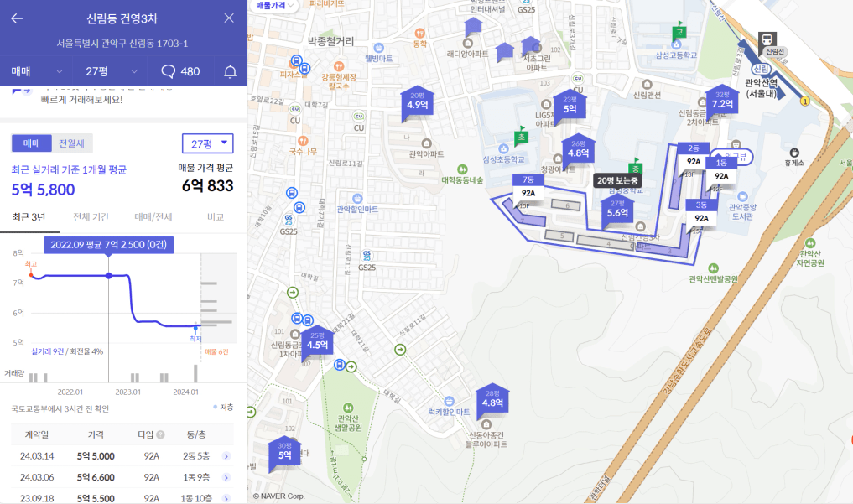Click the 신림맨션 building icon
Image resolution: width=853 pixels, height=504 pixels.
(x=647, y=84)
